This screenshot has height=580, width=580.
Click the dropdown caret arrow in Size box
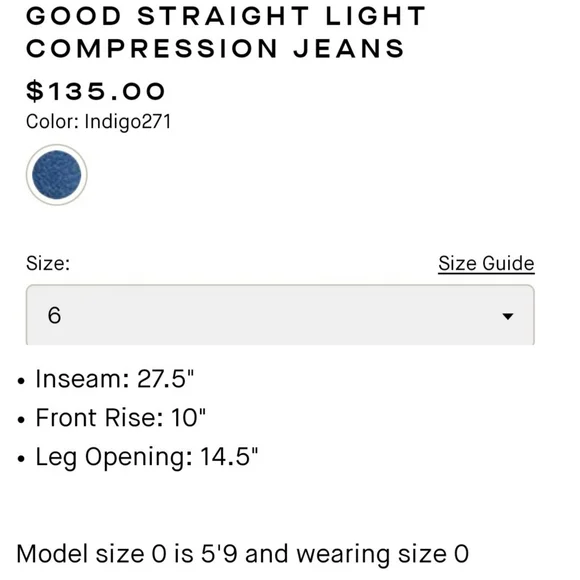(x=508, y=316)
